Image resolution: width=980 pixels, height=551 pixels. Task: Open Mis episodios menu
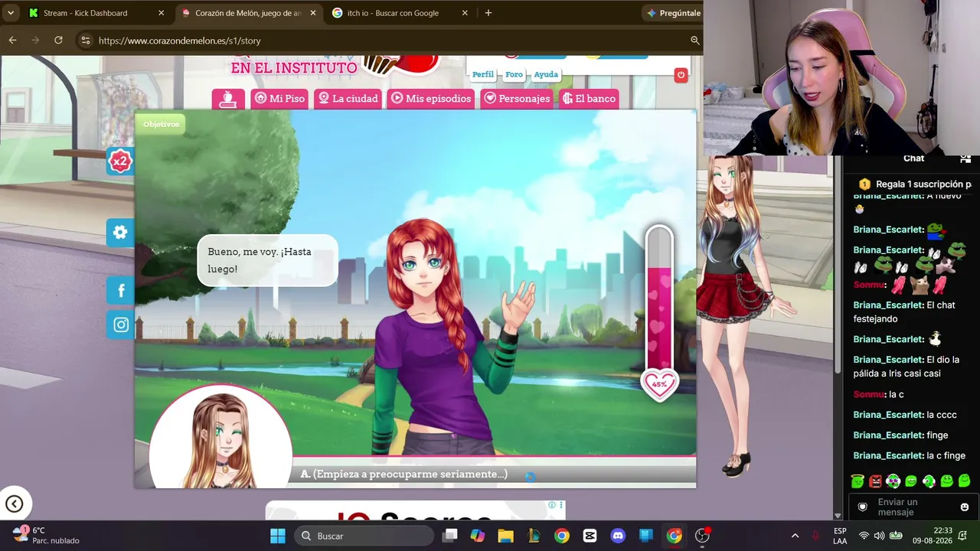pos(431,99)
